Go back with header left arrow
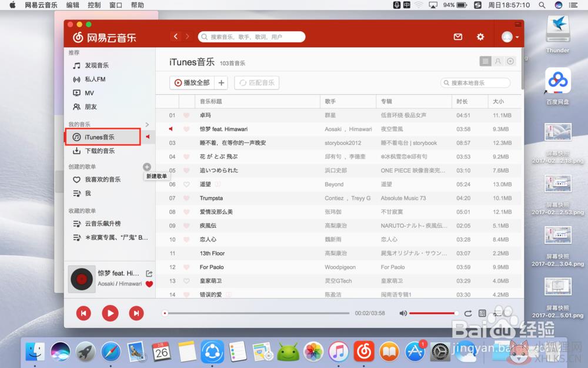 coord(175,37)
